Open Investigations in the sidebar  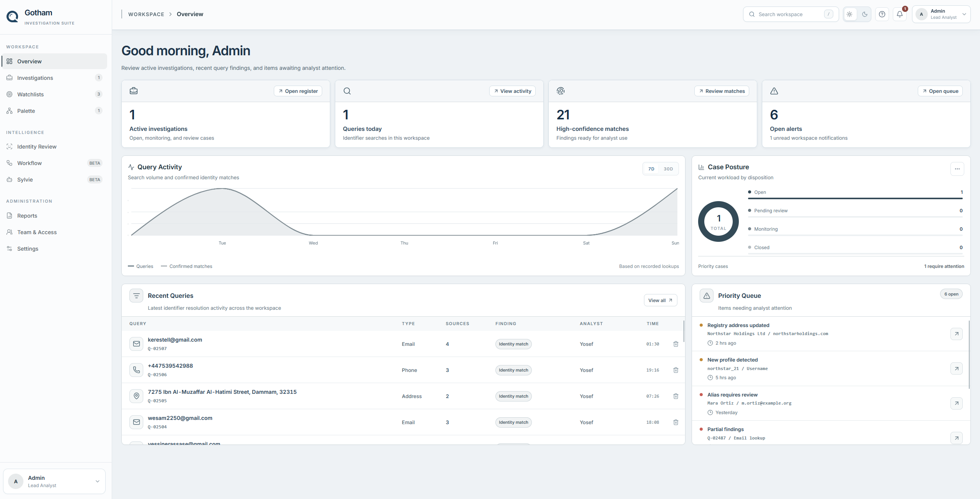pos(54,78)
